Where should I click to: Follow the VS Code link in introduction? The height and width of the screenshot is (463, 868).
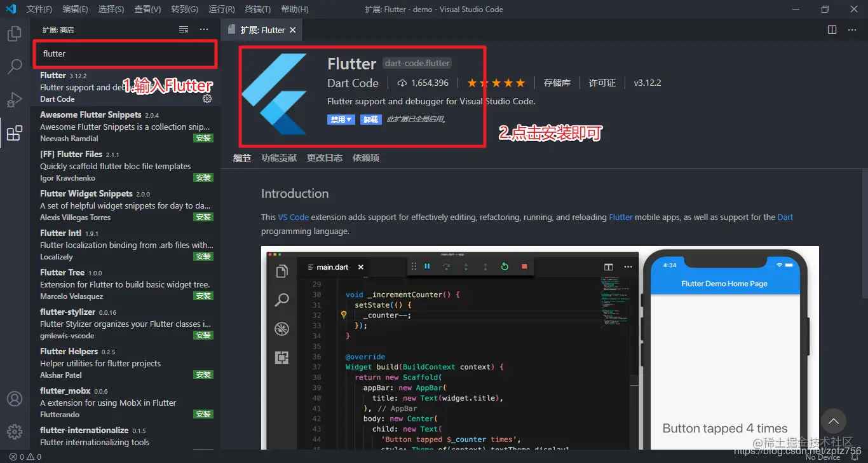(x=294, y=217)
